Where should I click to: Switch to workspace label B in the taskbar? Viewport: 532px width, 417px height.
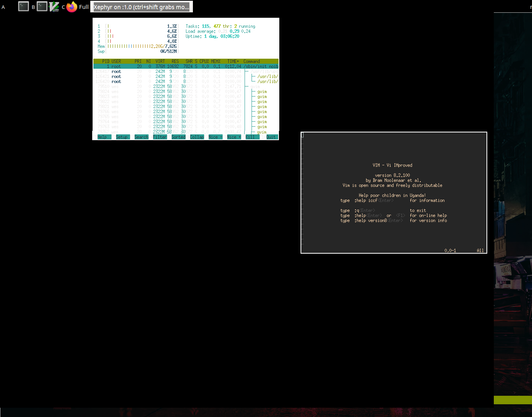(33, 7)
